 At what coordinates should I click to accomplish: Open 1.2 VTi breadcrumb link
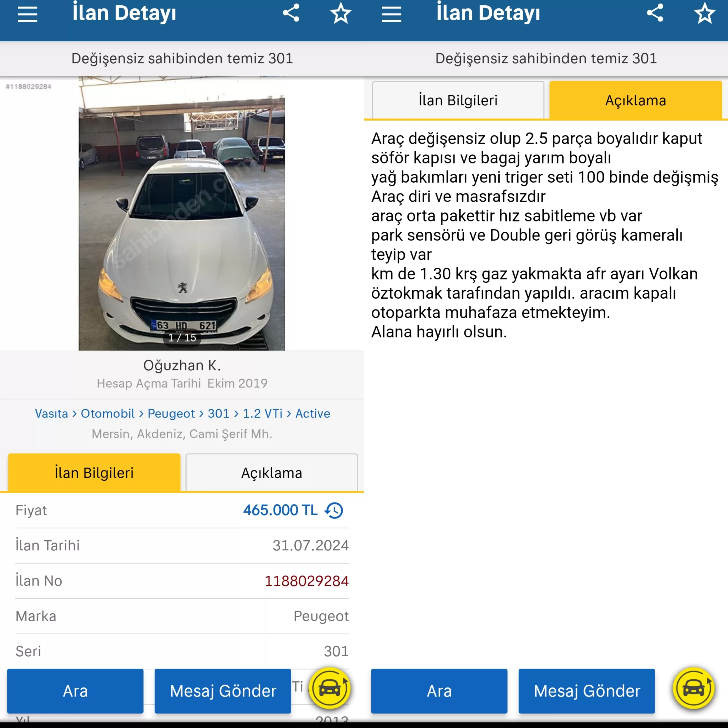click(x=263, y=413)
